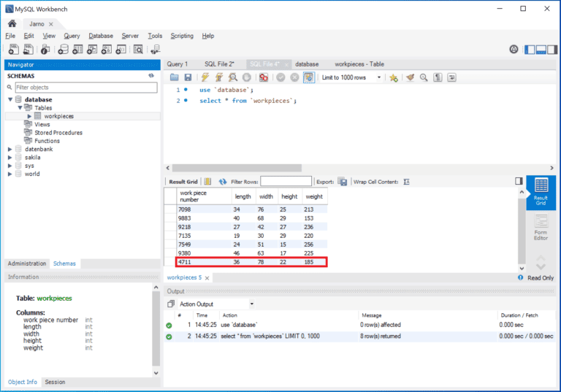Create a new SQL tab icon
The height and width of the screenshot is (392, 561).
(x=14, y=49)
